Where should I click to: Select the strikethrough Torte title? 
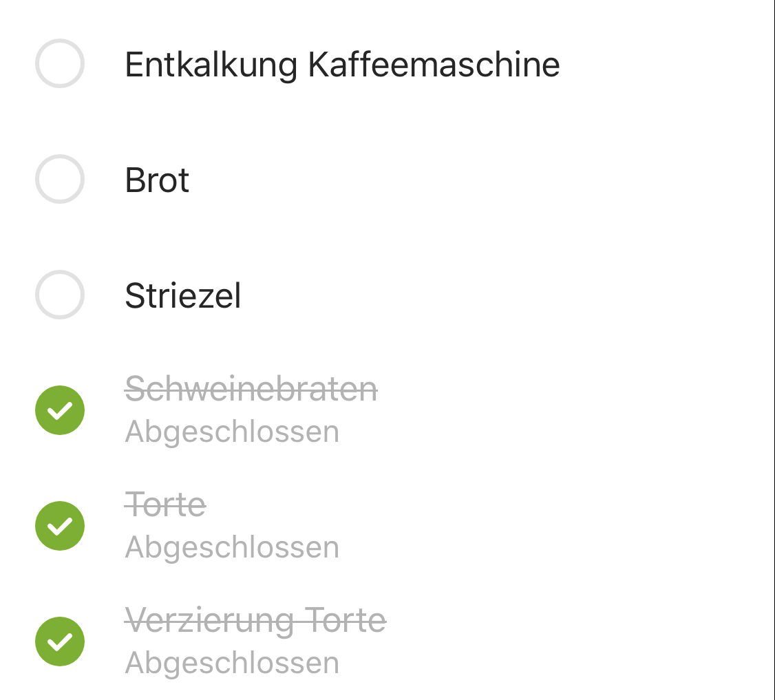click(x=166, y=505)
